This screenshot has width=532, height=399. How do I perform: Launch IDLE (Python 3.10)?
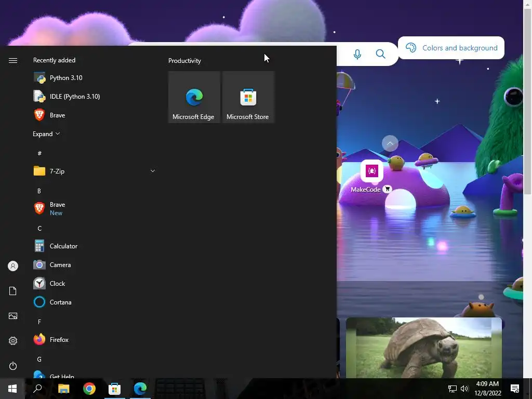(x=95, y=96)
